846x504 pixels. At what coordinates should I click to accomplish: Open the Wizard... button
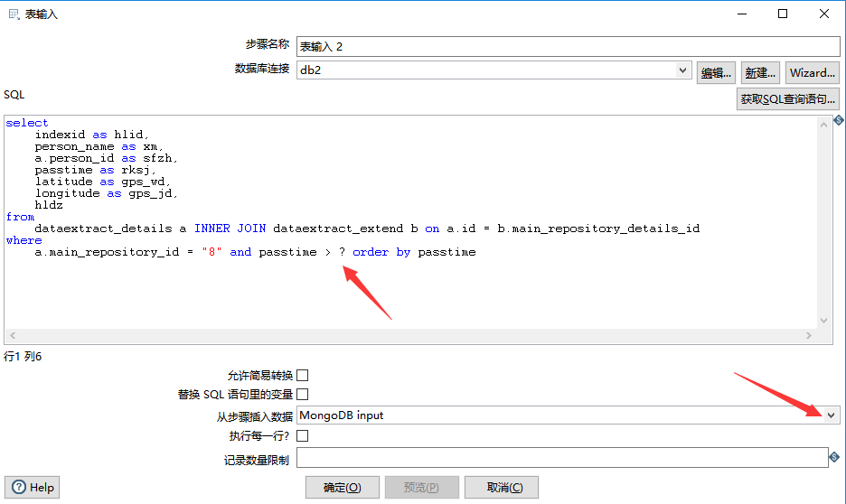coord(813,73)
